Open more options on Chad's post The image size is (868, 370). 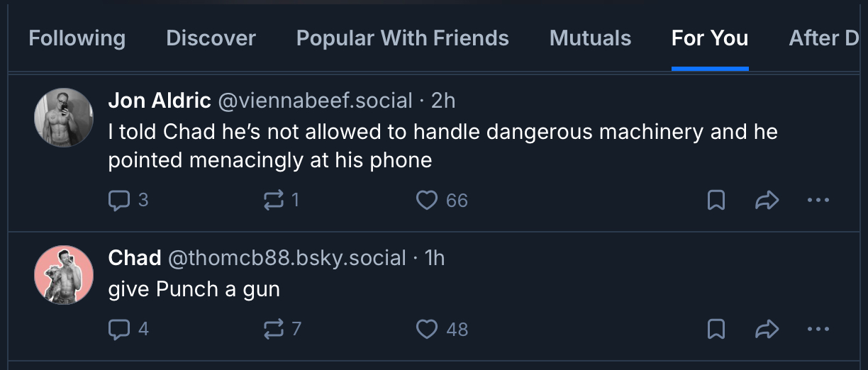[818, 329]
